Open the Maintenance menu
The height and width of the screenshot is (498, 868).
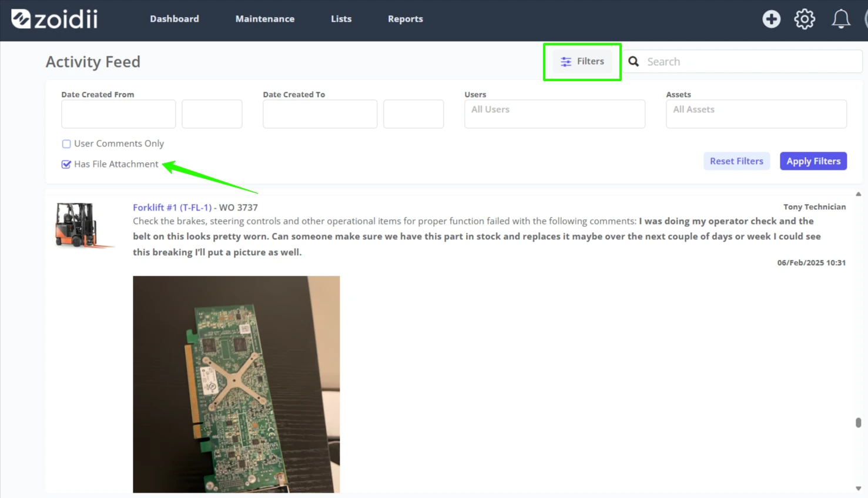pyautogui.click(x=265, y=19)
